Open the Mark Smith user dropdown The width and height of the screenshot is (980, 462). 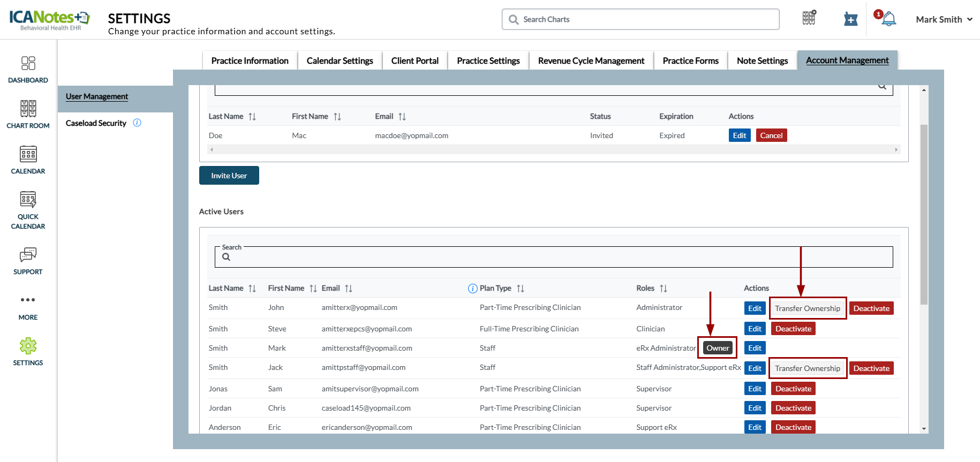coord(944,19)
